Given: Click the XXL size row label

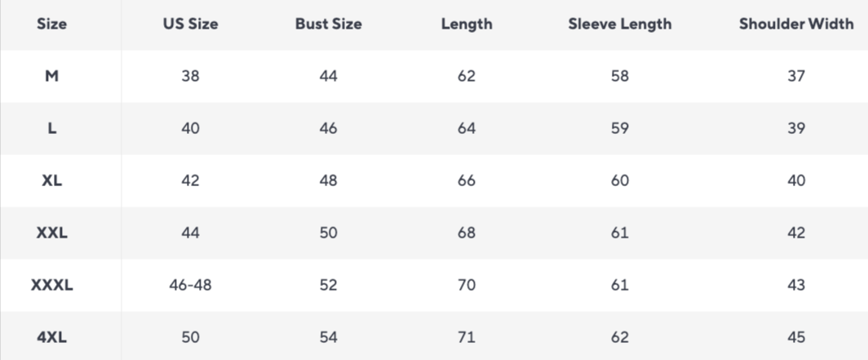Looking at the screenshot, I should pos(51,233).
